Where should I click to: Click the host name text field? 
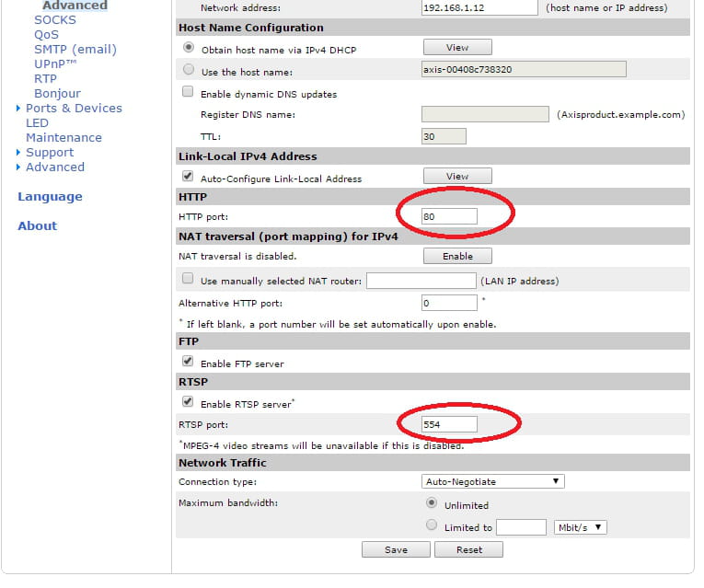tap(524, 69)
